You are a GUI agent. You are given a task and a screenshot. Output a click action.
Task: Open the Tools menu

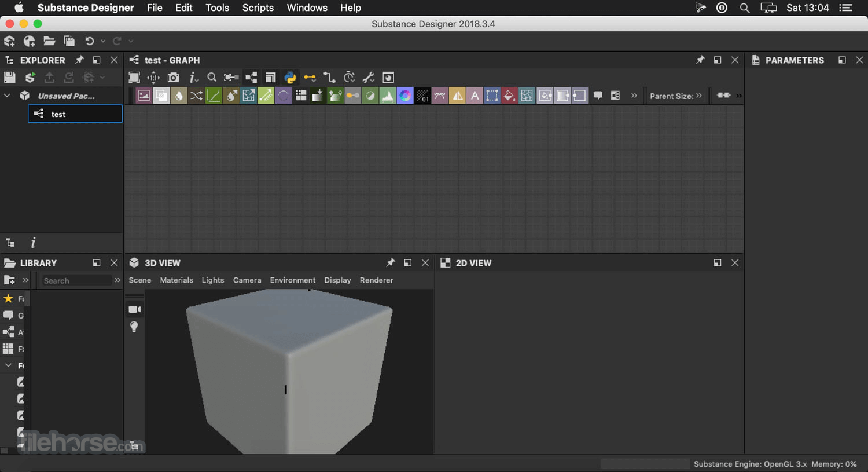pyautogui.click(x=217, y=8)
